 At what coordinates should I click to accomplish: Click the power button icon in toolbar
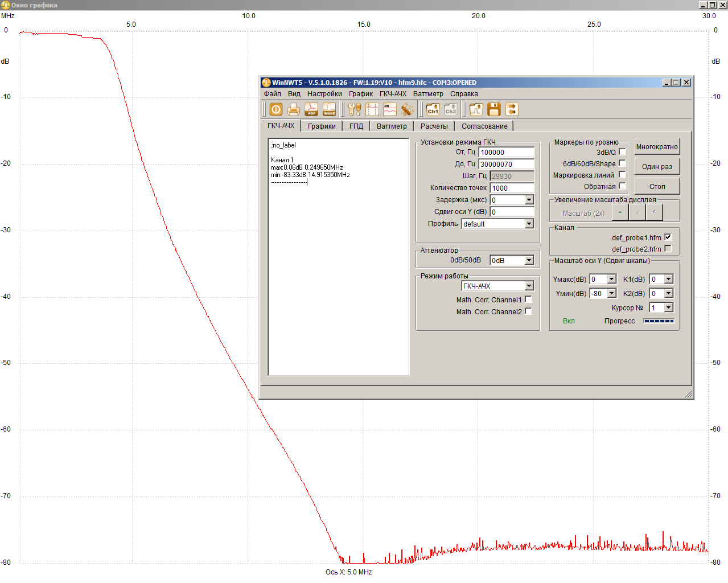276,109
